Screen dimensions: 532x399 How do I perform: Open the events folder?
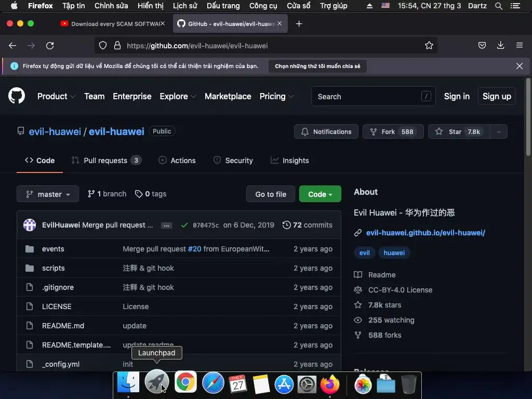53,249
